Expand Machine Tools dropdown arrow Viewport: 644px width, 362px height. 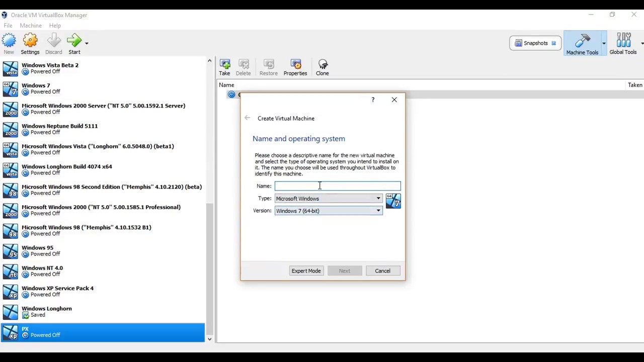[x=604, y=43]
